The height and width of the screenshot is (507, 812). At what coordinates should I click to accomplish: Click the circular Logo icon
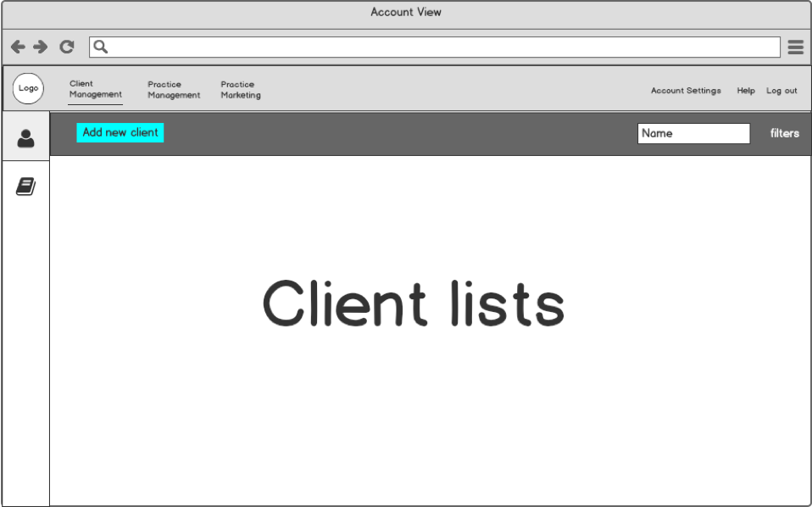pos(28,88)
